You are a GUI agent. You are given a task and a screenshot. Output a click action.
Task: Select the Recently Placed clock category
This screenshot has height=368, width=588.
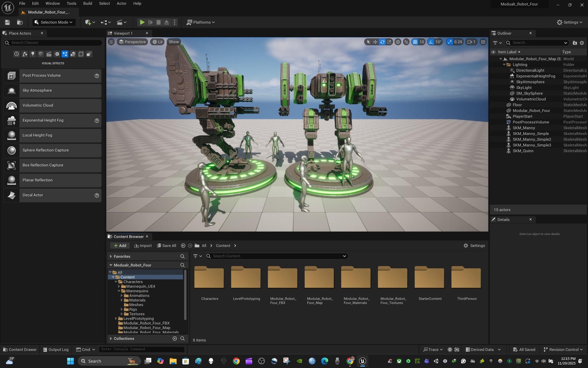[x=16, y=54]
